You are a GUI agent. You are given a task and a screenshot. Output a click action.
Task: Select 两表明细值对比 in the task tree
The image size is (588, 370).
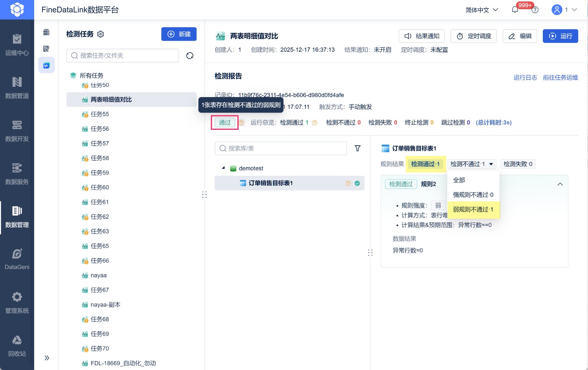pyautogui.click(x=131, y=100)
